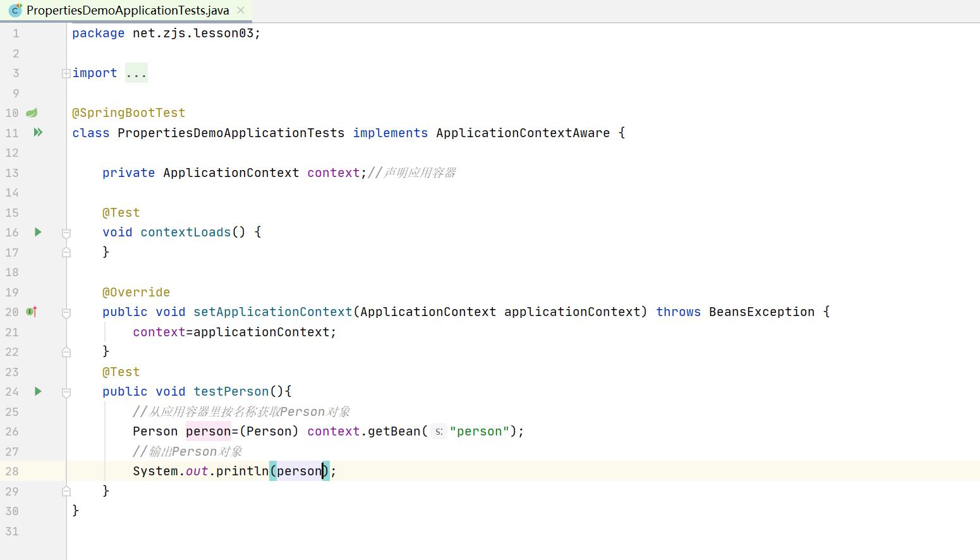Click the @Test annotation on line 15
This screenshot has height=560, width=980.
pos(121,212)
